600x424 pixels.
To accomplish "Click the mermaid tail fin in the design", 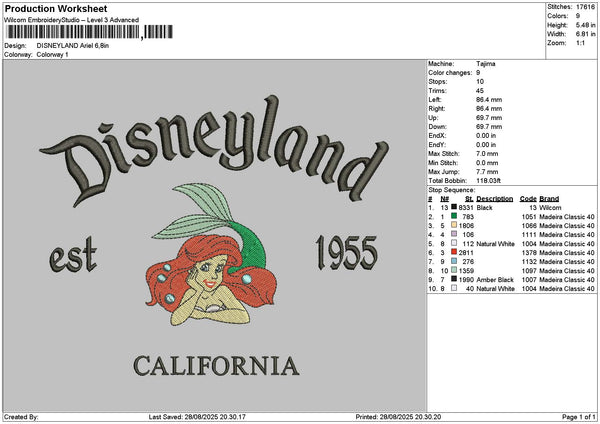I will [x=193, y=210].
